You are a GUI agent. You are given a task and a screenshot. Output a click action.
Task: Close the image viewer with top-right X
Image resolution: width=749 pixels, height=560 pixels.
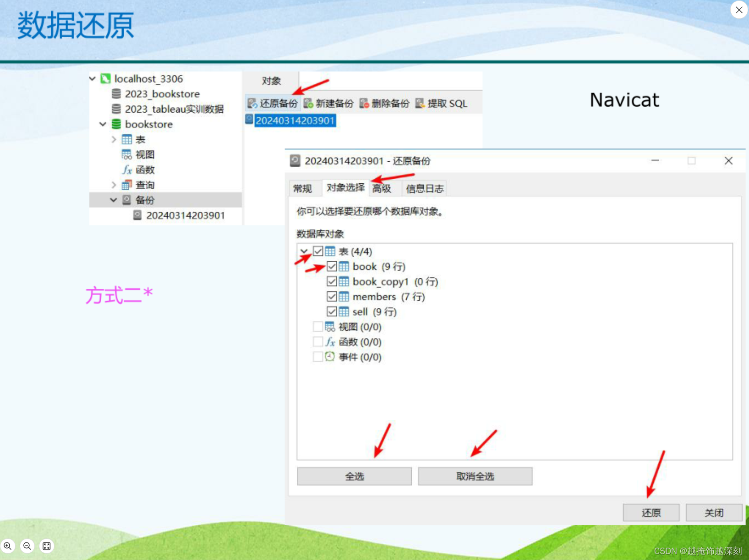click(739, 10)
